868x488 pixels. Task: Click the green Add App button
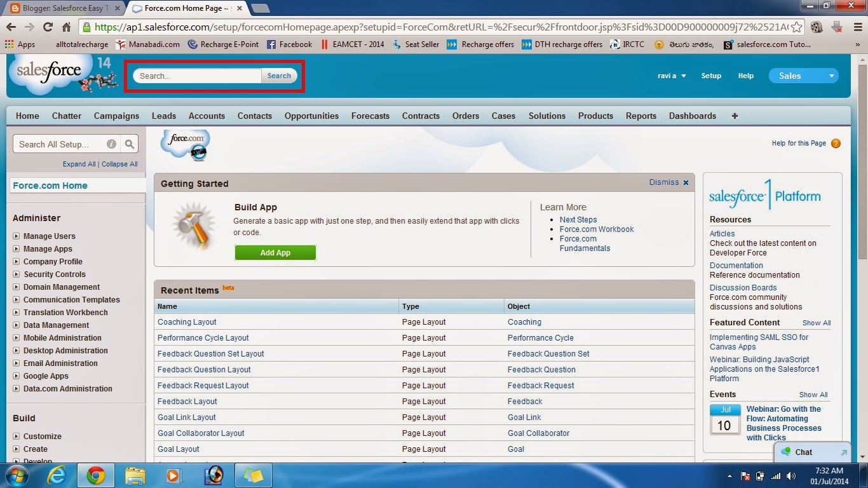pyautogui.click(x=275, y=252)
